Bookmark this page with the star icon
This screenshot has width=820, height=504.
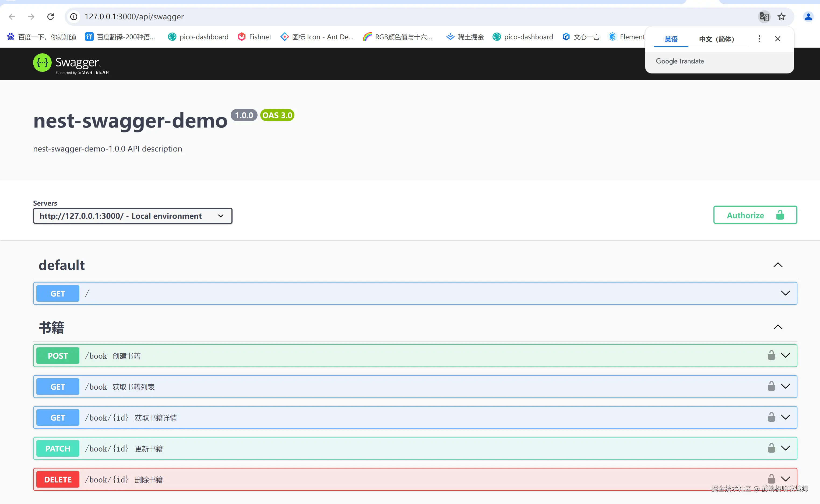tap(781, 17)
